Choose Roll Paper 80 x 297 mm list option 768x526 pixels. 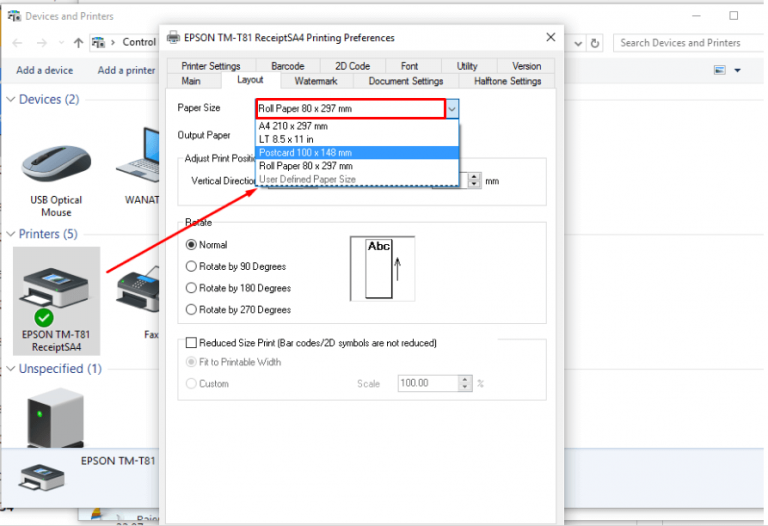point(357,166)
